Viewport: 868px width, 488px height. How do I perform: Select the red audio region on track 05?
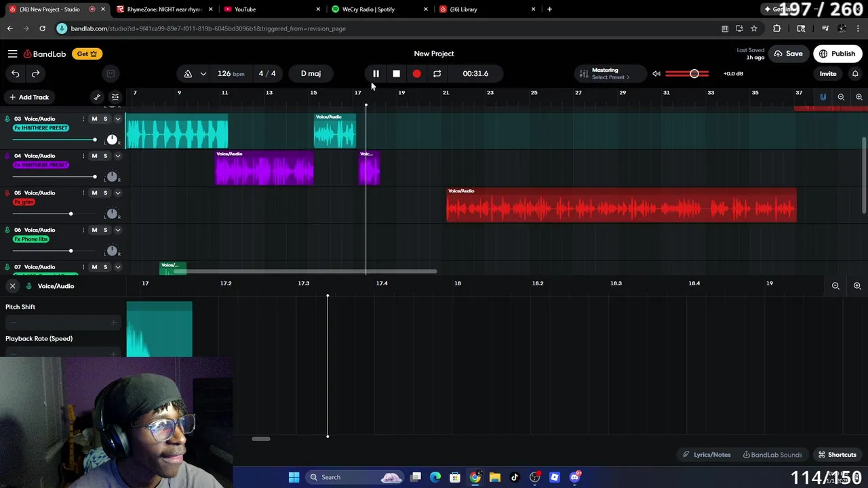coord(621,205)
